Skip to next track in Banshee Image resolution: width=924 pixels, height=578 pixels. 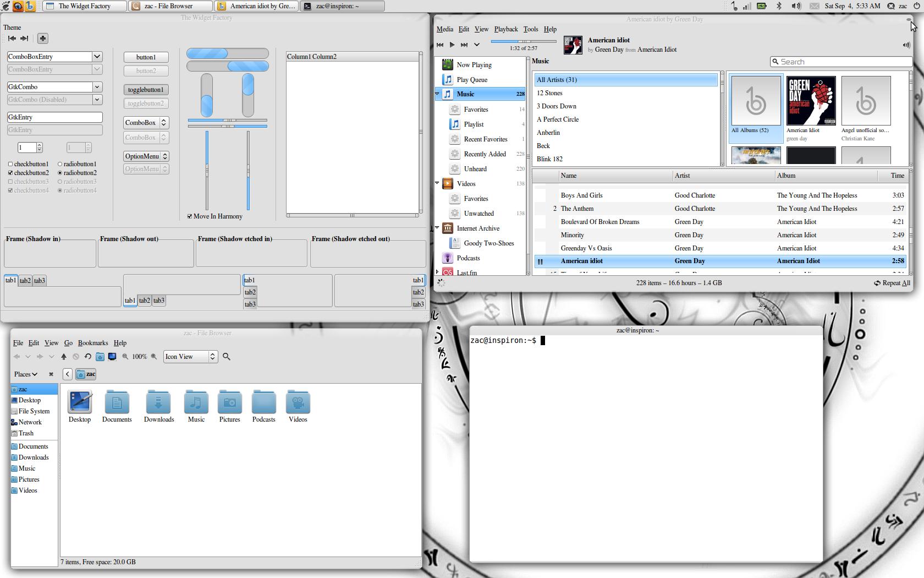464,45
